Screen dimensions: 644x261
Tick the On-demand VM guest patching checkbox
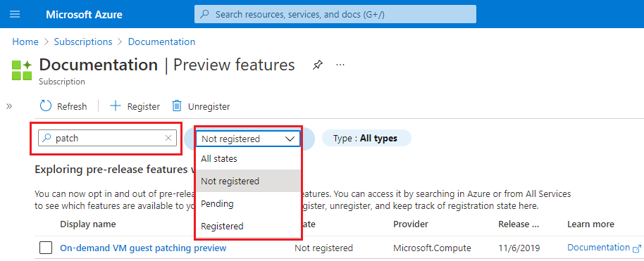[x=46, y=248]
